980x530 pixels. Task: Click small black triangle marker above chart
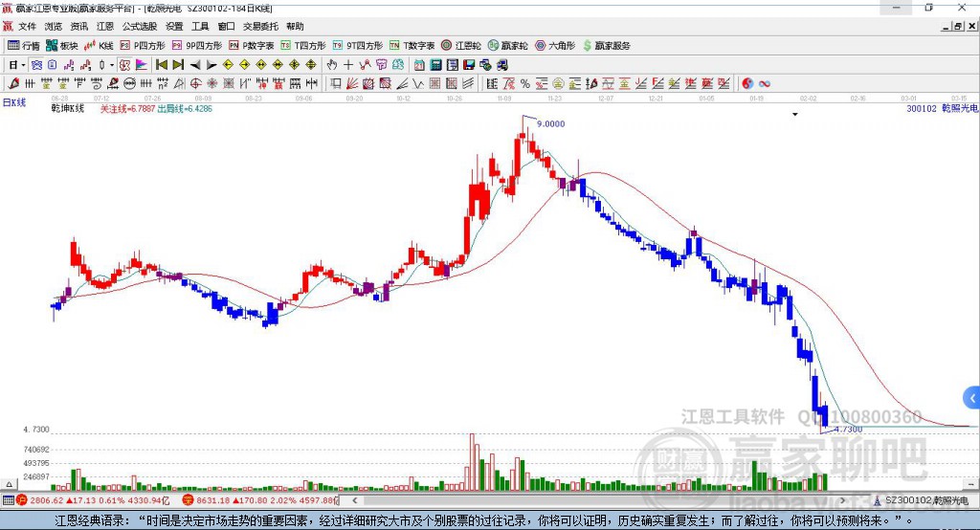point(795,115)
